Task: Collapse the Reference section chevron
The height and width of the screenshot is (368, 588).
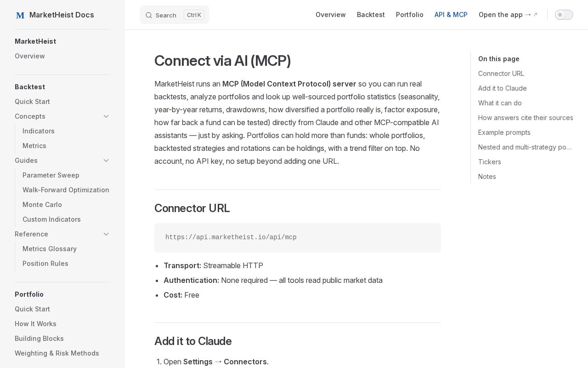Action: pyautogui.click(x=106, y=234)
